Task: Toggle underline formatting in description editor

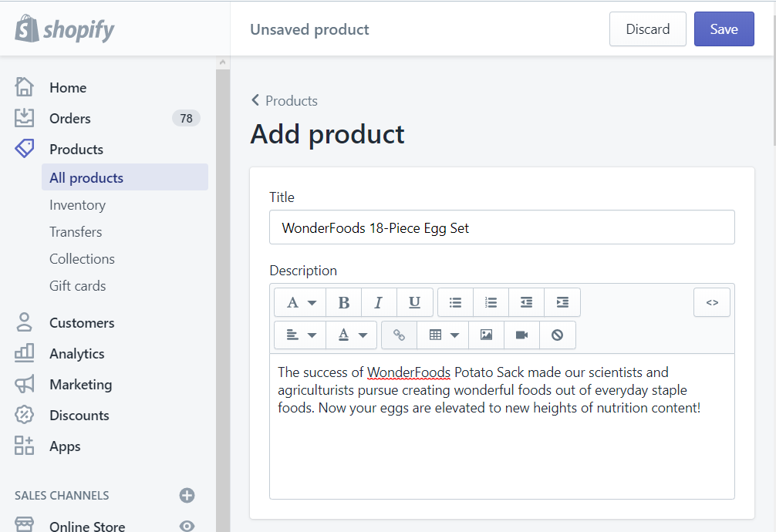Action: pos(415,302)
